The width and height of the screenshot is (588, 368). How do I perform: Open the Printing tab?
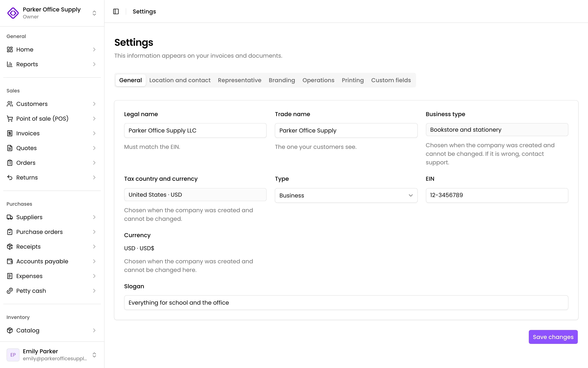(353, 80)
